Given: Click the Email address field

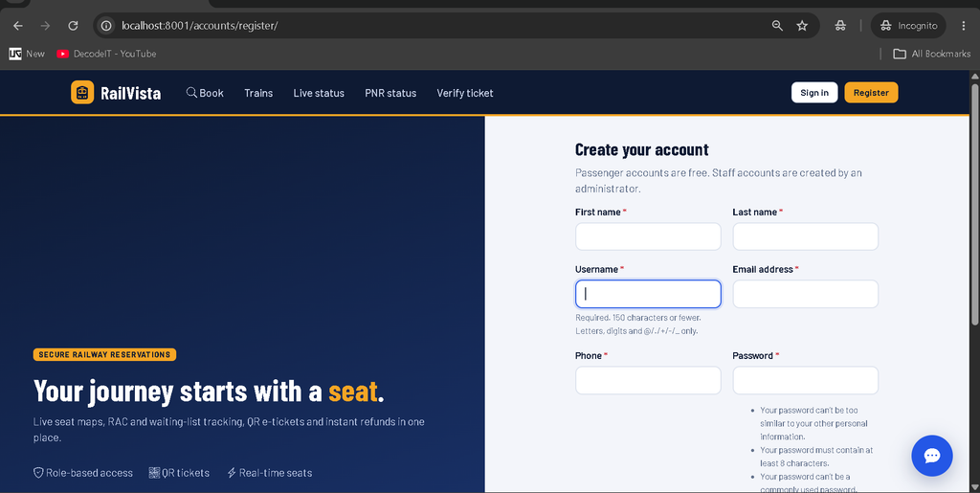Looking at the screenshot, I should (x=805, y=294).
